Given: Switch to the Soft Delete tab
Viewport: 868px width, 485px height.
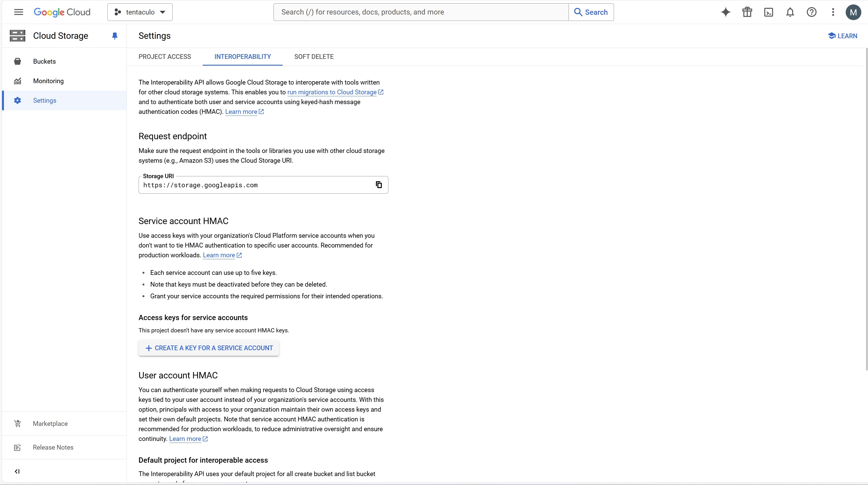Looking at the screenshot, I should coord(314,57).
